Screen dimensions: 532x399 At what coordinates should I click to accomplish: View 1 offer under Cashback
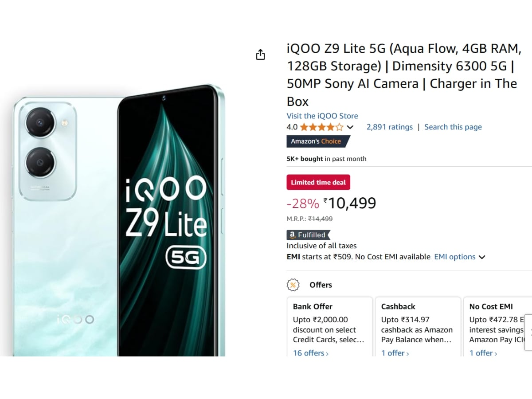point(395,353)
